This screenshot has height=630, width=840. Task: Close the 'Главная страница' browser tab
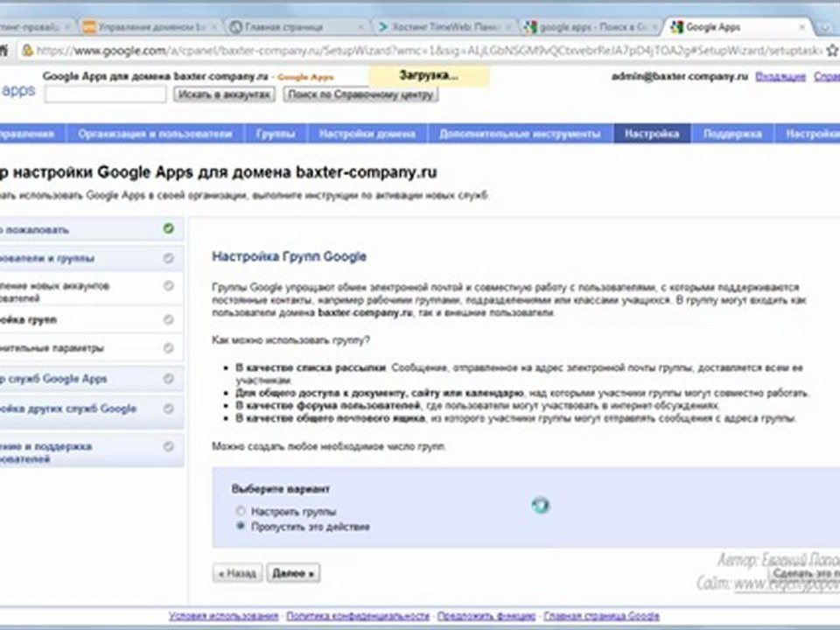click(x=361, y=27)
